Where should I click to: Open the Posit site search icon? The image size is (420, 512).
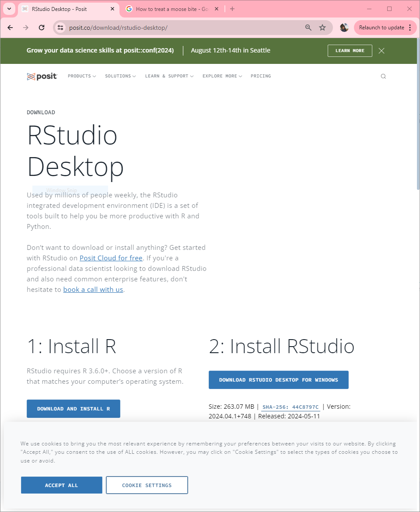pyautogui.click(x=383, y=77)
